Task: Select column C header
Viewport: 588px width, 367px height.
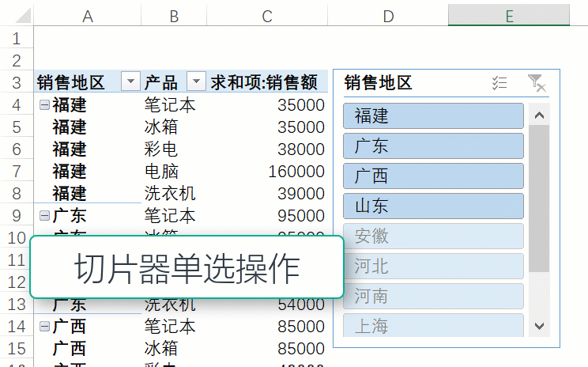Action: pyautogui.click(x=267, y=16)
